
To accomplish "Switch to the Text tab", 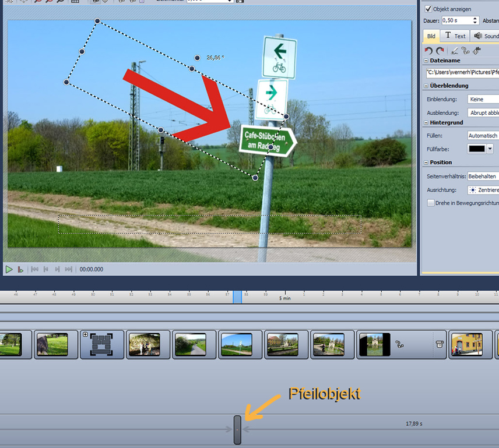I will (455, 36).
